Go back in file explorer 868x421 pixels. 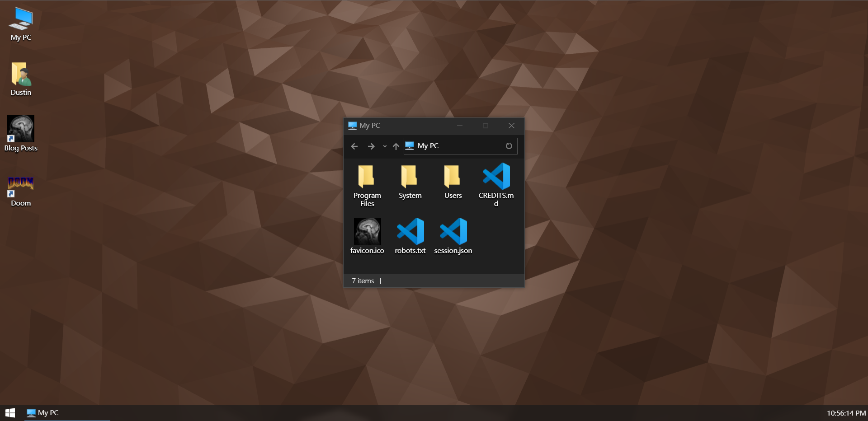[354, 146]
